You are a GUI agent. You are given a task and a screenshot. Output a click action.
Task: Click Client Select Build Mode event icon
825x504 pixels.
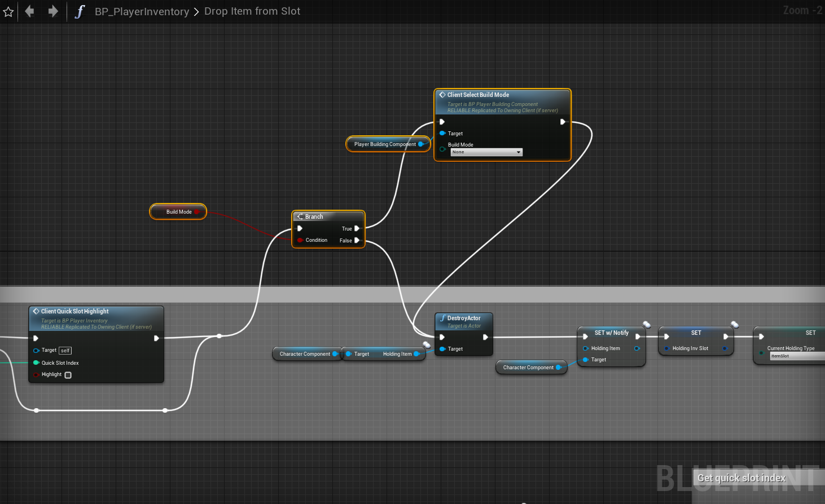[x=442, y=95]
